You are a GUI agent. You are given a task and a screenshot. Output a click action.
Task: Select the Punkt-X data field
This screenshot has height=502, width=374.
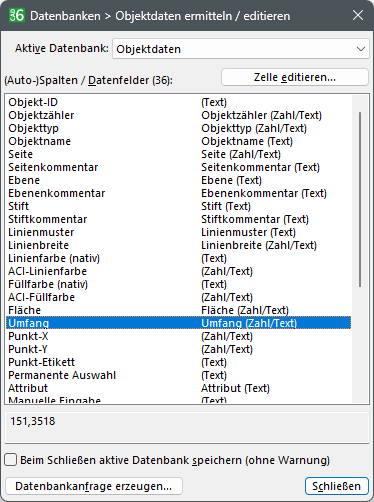[178, 336]
